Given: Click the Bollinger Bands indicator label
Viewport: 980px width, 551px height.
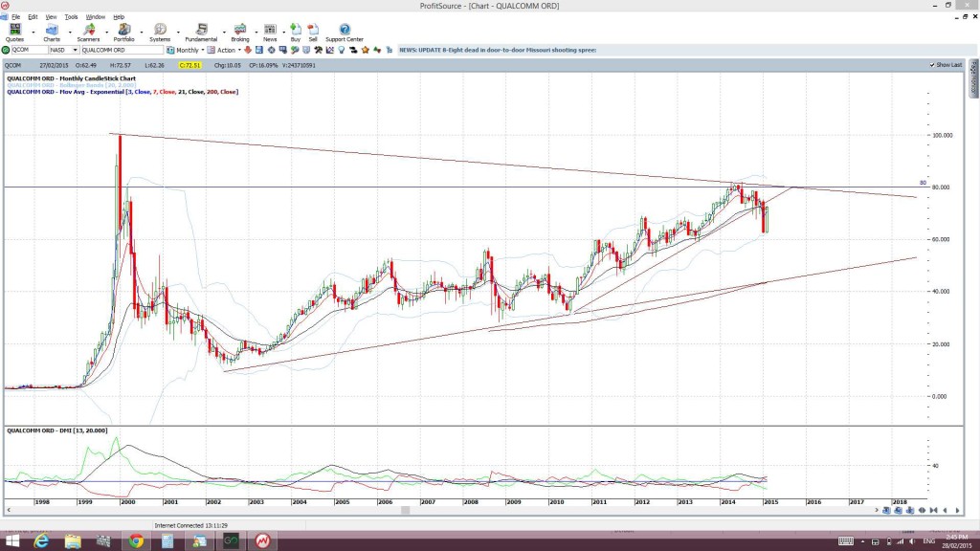Looking at the screenshot, I should (x=71, y=85).
